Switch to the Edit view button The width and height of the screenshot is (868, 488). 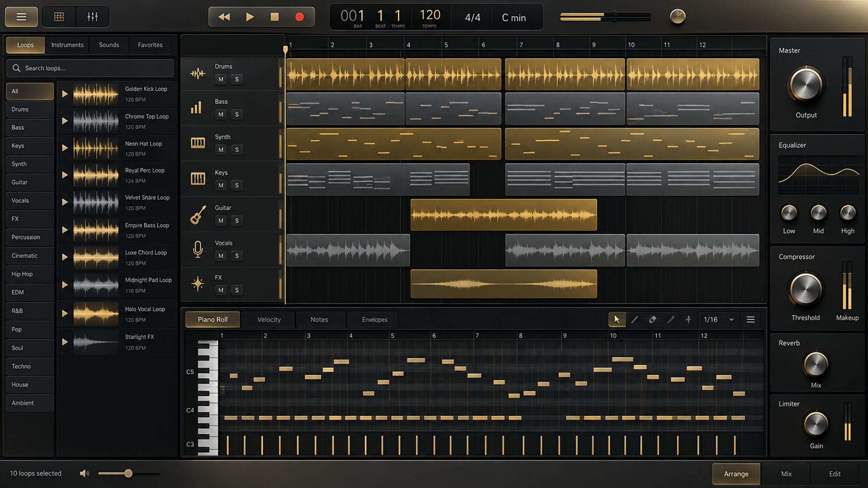[835, 474]
